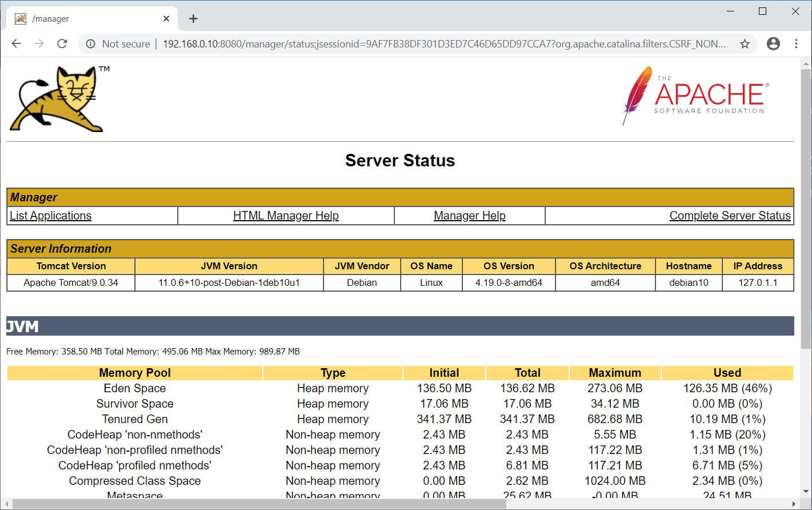This screenshot has height=510, width=812.
Task: Click the scroll up arrow
Action: (806, 63)
